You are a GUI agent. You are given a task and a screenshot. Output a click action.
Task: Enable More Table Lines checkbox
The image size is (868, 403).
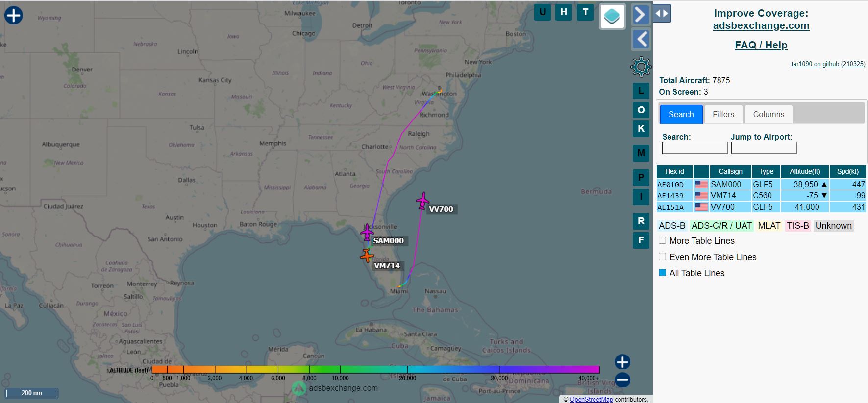663,240
